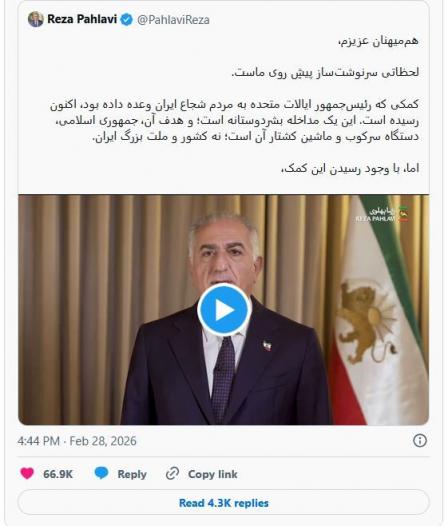Open the round profile avatar photo
Image resolution: width=448 pixels, height=526 pixels.
pos(36,19)
